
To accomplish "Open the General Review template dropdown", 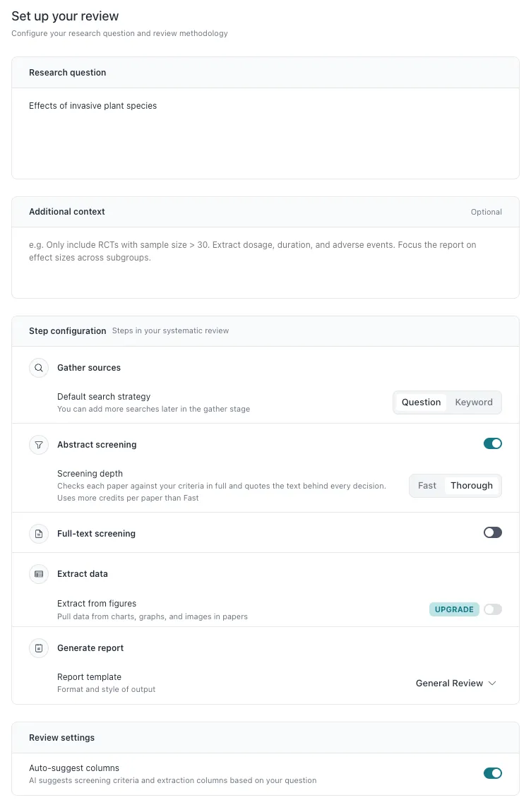I will coord(456,683).
